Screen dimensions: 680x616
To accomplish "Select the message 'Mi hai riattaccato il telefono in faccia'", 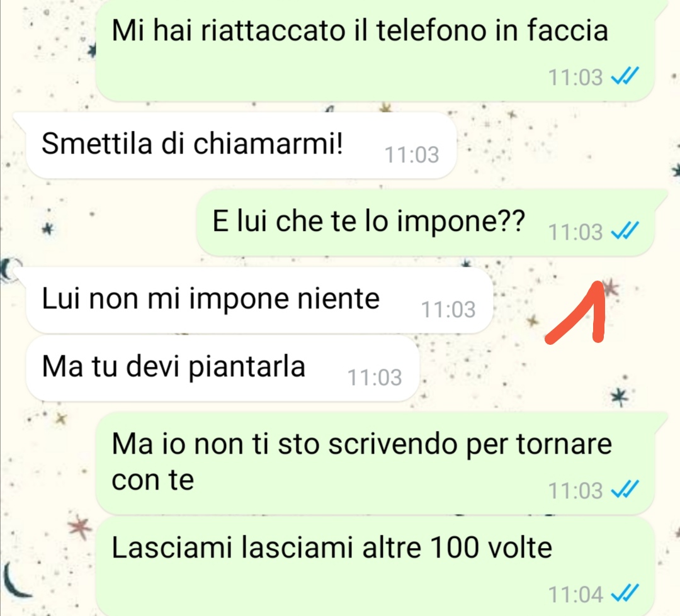I will (375, 50).
